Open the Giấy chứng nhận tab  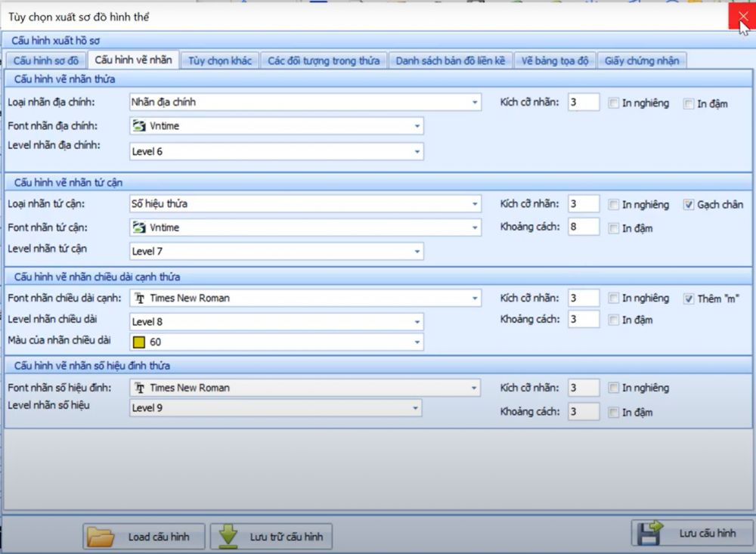[x=642, y=60]
